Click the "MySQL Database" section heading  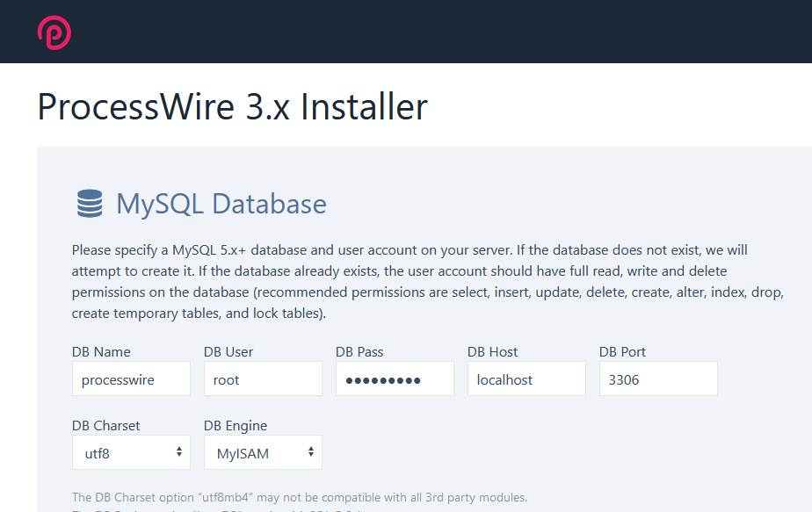click(221, 204)
